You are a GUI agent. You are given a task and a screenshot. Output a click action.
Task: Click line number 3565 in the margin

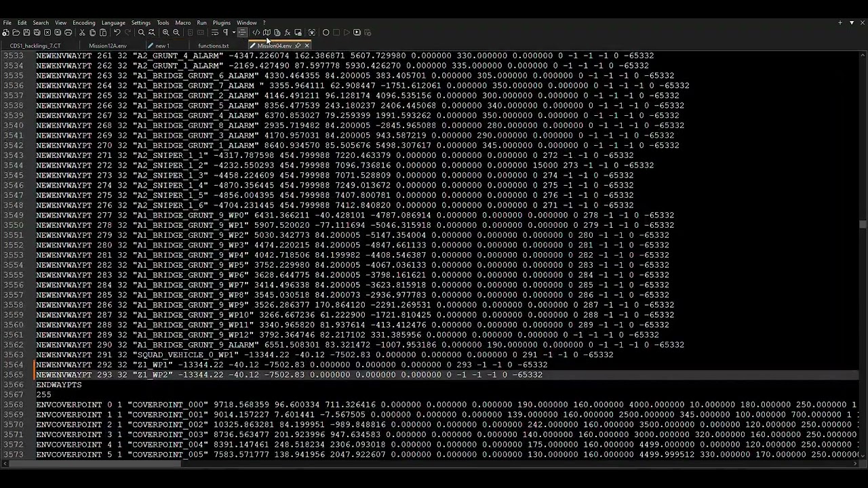pyautogui.click(x=14, y=375)
